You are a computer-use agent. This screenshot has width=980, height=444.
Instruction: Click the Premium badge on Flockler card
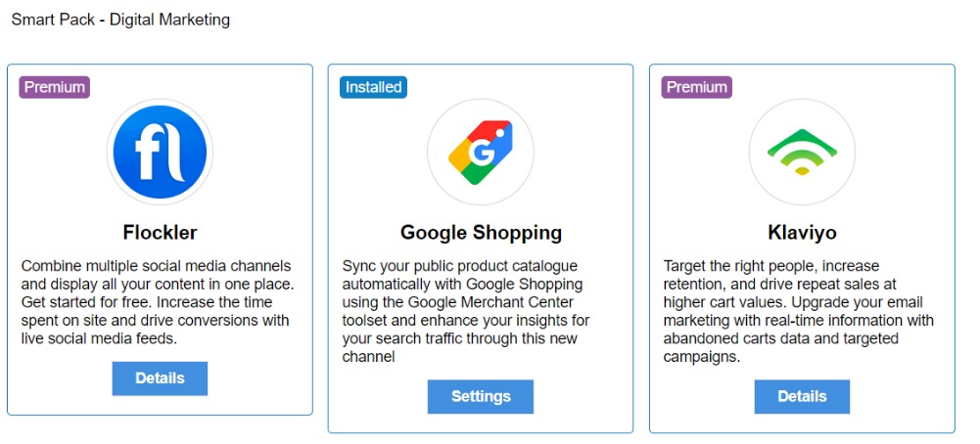point(54,87)
